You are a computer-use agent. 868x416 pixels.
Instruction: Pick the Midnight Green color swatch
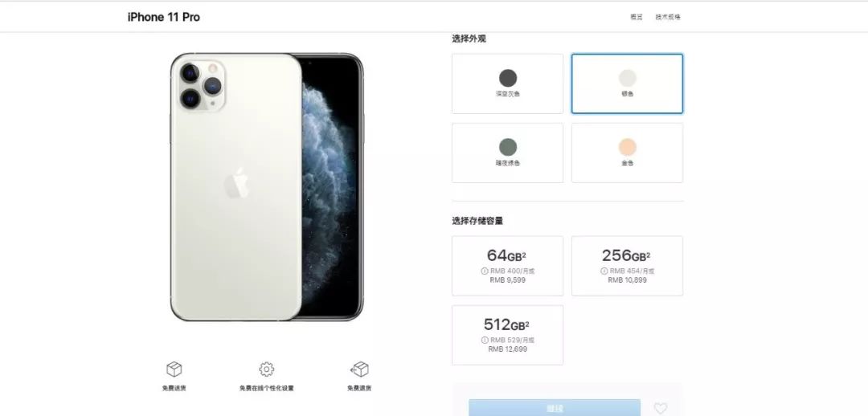pos(508,147)
